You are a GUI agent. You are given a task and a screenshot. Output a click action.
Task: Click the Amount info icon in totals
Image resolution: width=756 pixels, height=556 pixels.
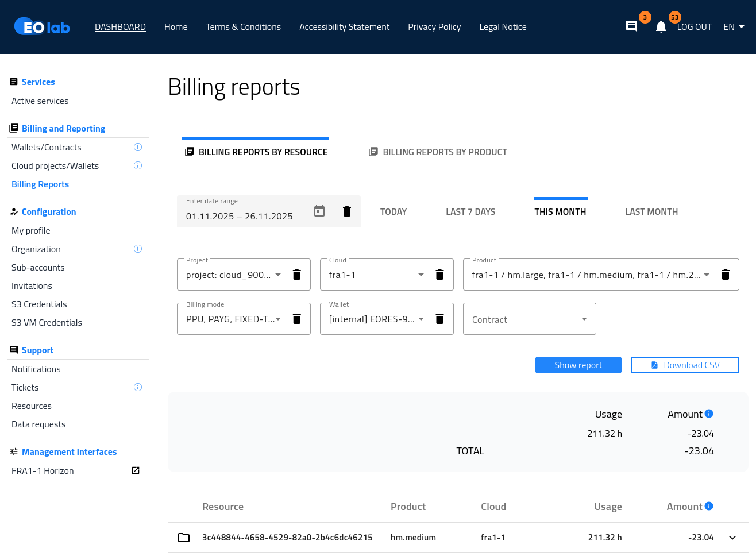click(x=709, y=414)
